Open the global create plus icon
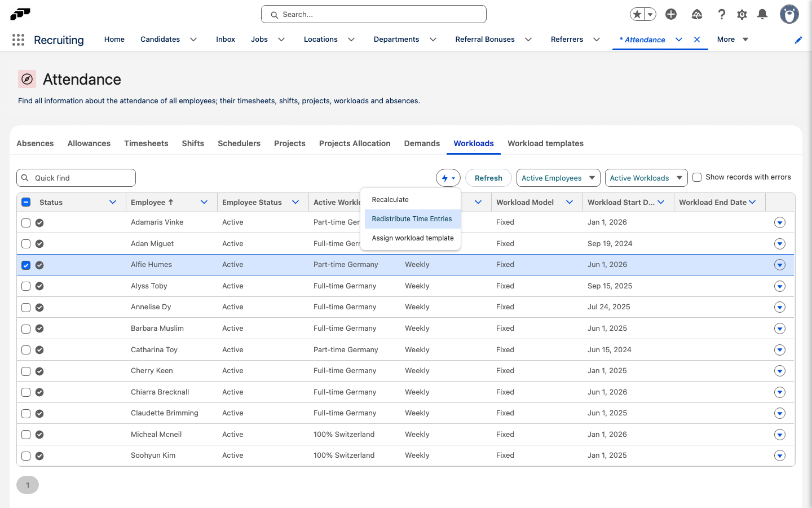 coord(671,15)
